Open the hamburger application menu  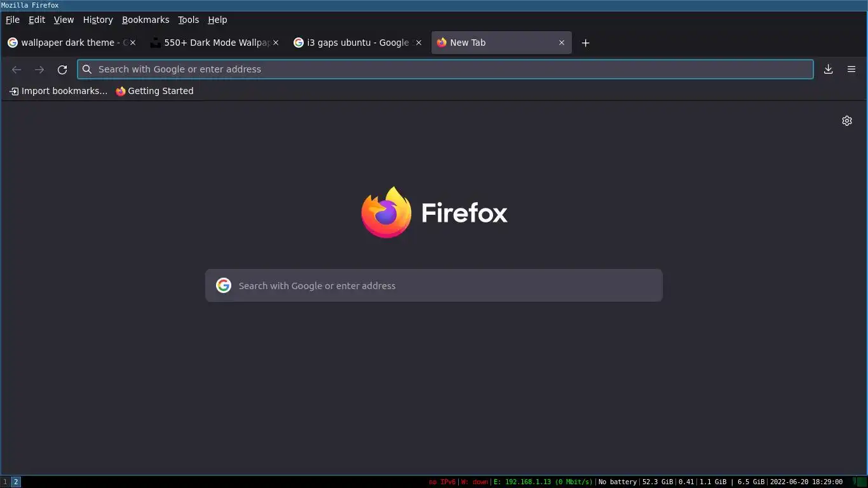pos(851,69)
